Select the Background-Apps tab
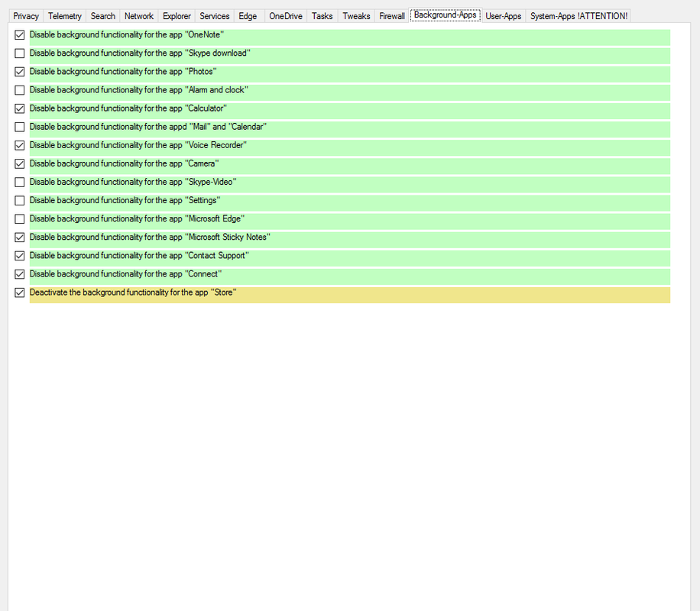 tap(445, 15)
